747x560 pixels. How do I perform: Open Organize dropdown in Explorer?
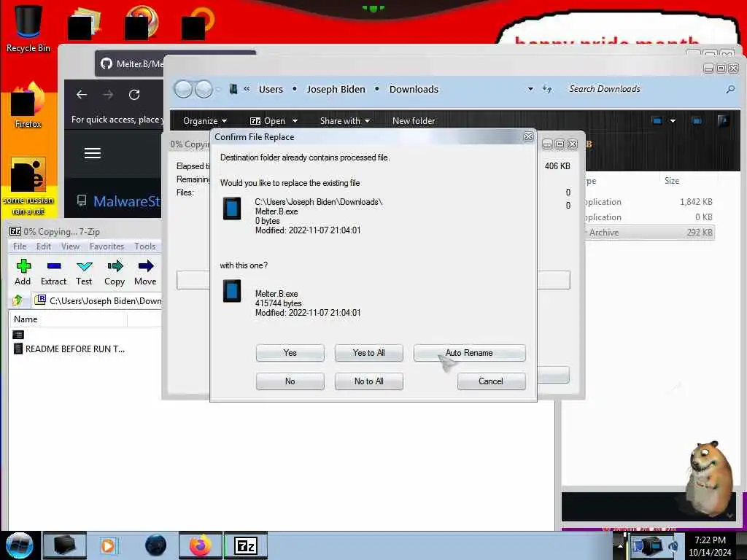(205, 121)
